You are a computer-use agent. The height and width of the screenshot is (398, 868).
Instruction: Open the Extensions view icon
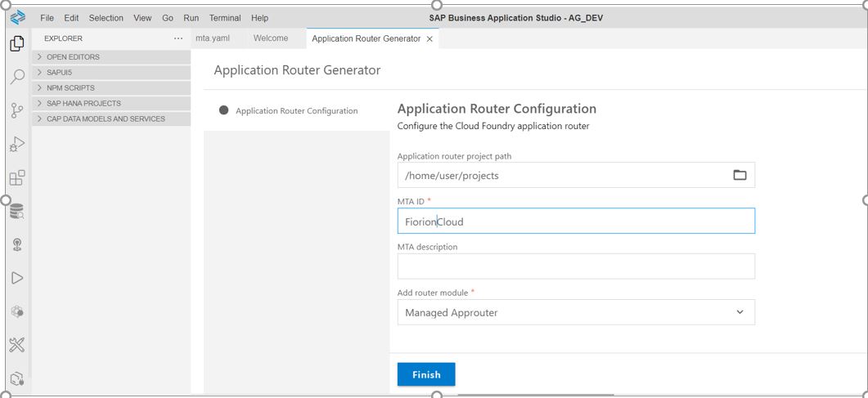[16, 177]
